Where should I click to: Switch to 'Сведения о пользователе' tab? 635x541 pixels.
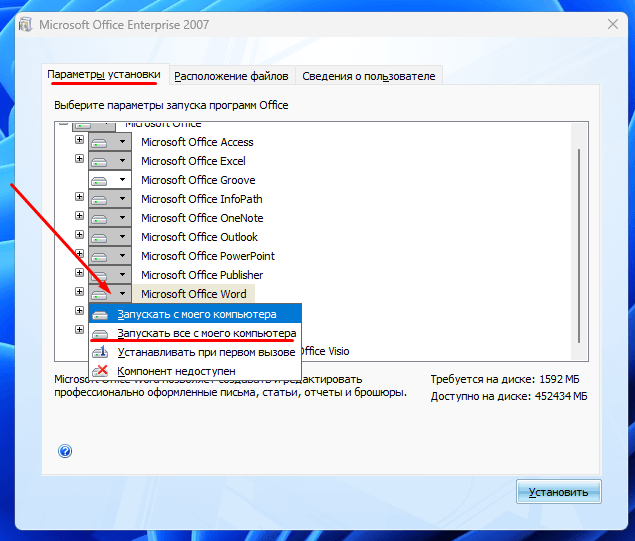pyautogui.click(x=369, y=76)
